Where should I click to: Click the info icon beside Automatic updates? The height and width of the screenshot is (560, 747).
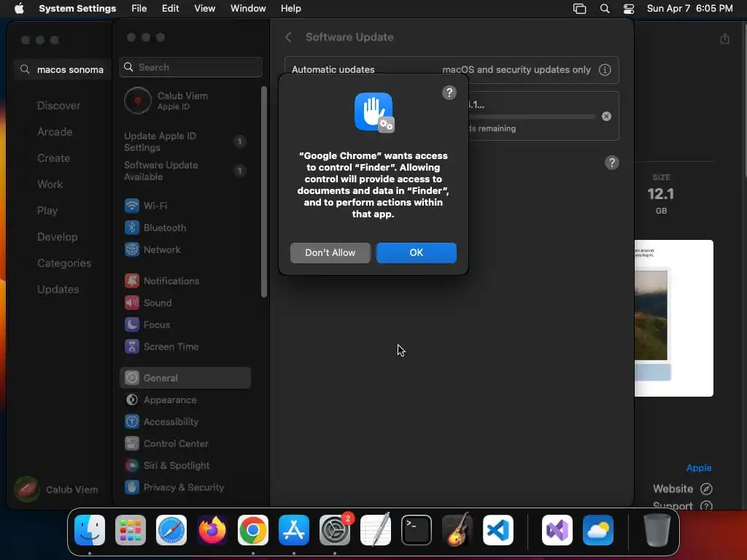pos(605,69)
